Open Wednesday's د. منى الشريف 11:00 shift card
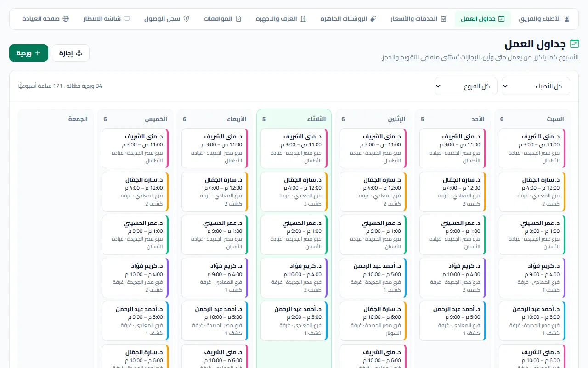The image size is (588, 368). coord(215,148)
